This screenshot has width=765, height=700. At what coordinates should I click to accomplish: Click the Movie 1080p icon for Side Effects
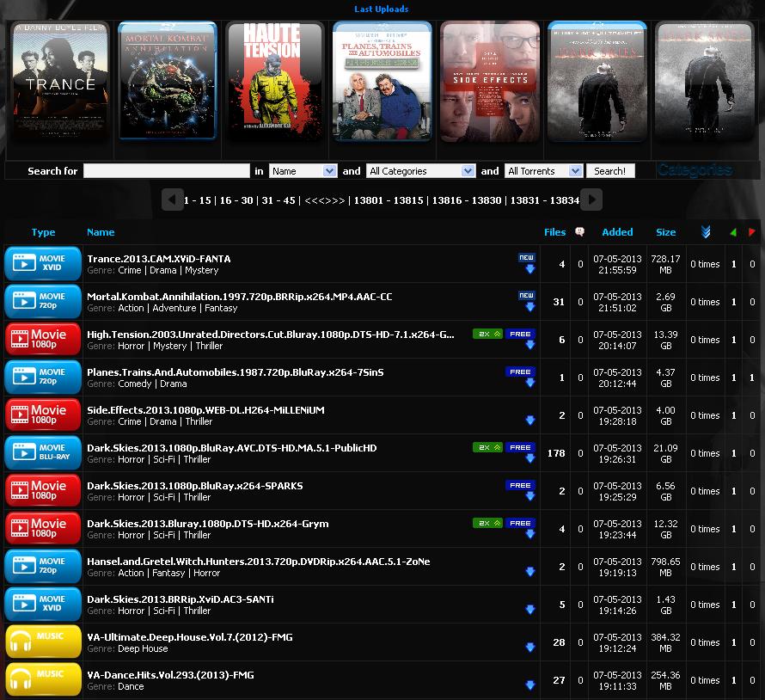[43, 414]
